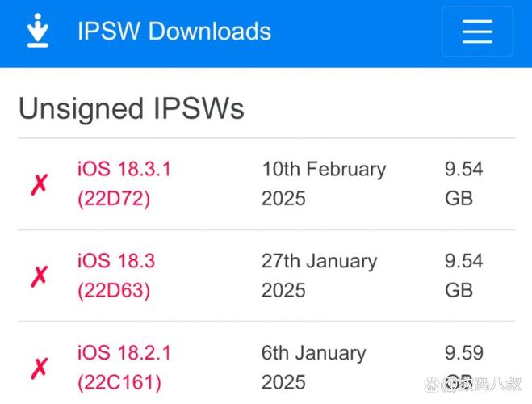This screenshot has width=532, height=404.
Task: Select build number 22C161 text
Action: (119, 382)
